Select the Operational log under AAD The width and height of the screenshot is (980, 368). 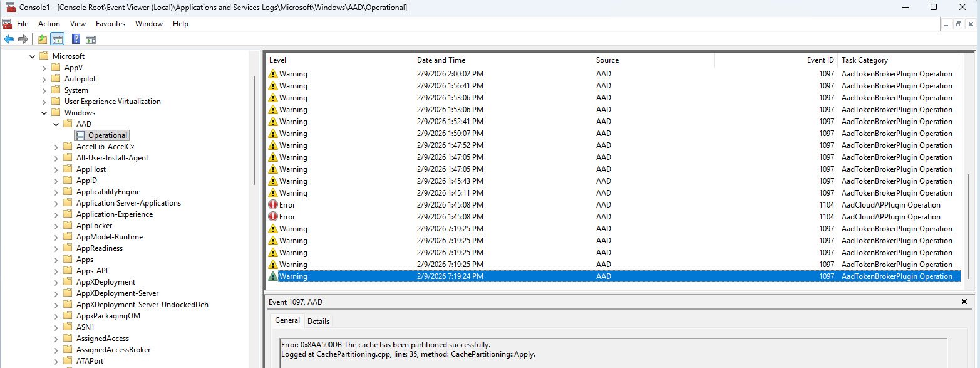click(x=107, y=135)
